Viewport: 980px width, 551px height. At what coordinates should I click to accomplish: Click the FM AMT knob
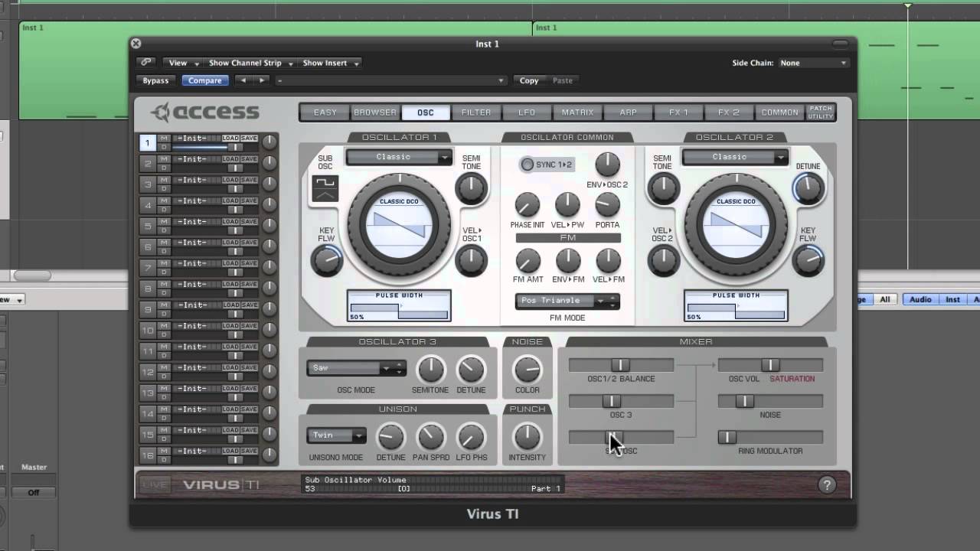tap(527, 260)
